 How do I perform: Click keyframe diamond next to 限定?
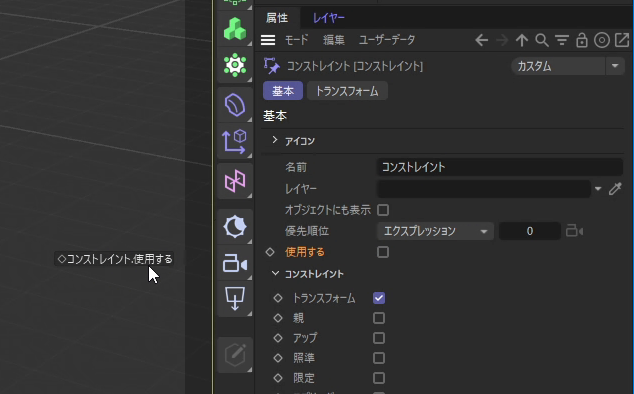click(278, 378)
